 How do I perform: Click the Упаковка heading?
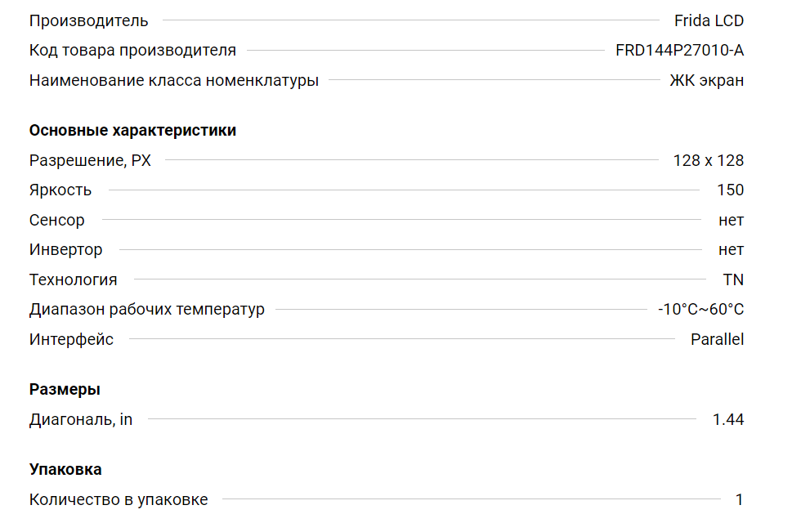pyautogui.click(x=65, y=469)
